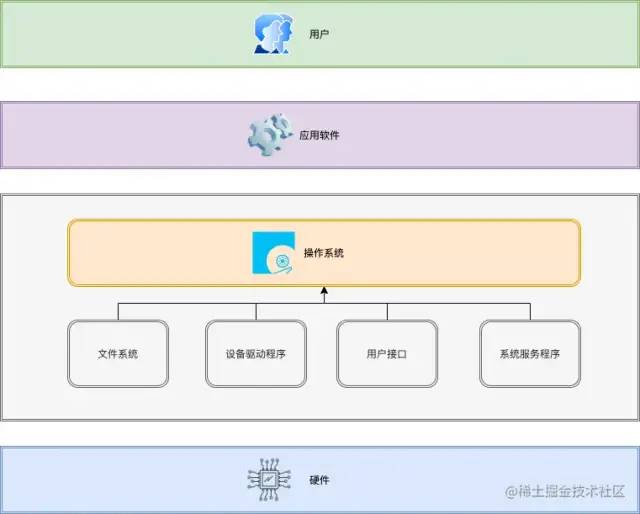This screenshot has height=514, width=640.
Task: Select the 硬件 text label
Action: [319, 480]
